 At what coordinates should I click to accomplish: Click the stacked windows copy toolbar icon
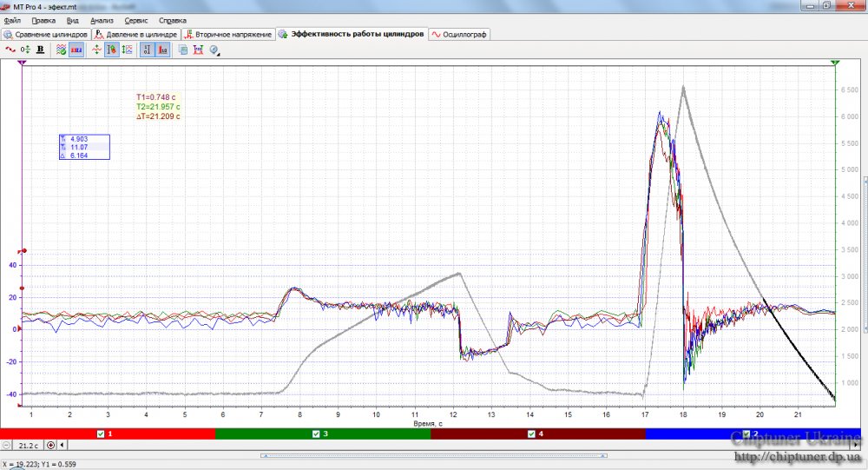coord(182,50)
